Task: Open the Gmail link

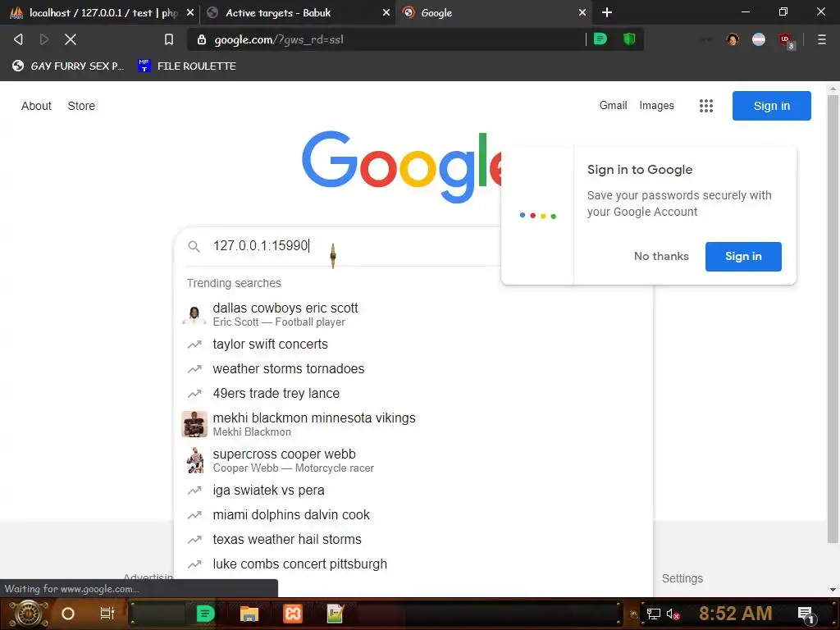Action: pyautogui.click(x=613, y=106)
